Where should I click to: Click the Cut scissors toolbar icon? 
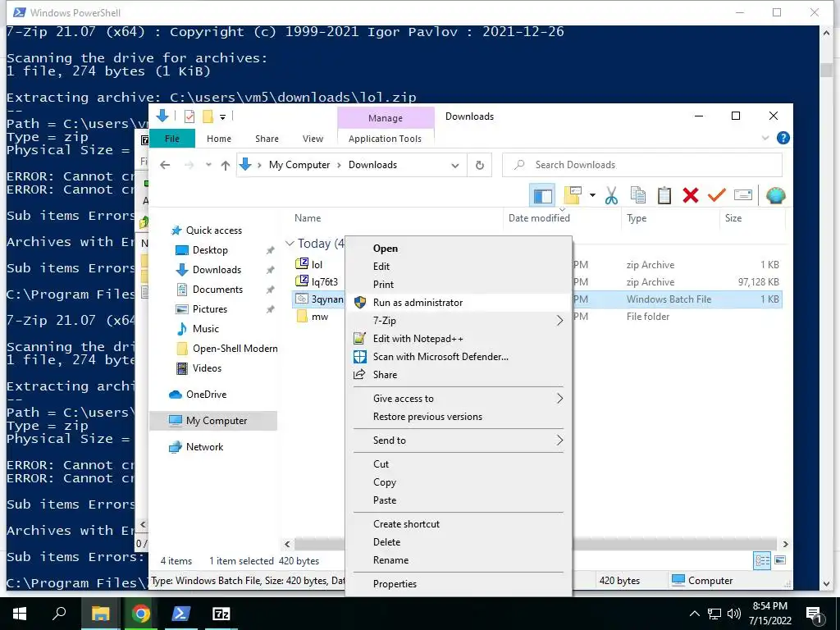pos(611,195)
